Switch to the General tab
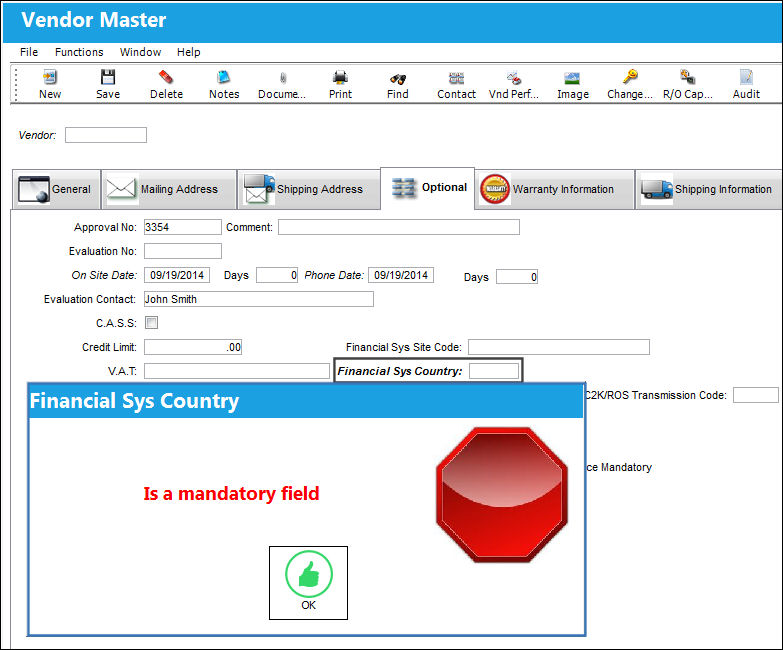783x650 pixels. (56, 189)
